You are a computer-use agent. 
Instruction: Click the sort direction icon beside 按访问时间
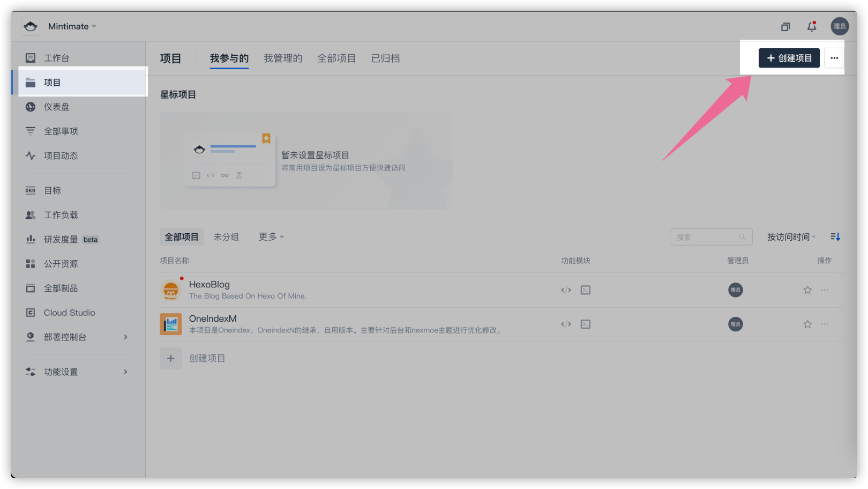[835, 236]
